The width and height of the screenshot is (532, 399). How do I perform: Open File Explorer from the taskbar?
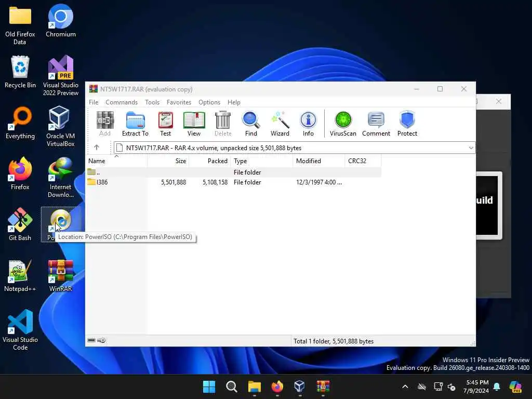255,387
